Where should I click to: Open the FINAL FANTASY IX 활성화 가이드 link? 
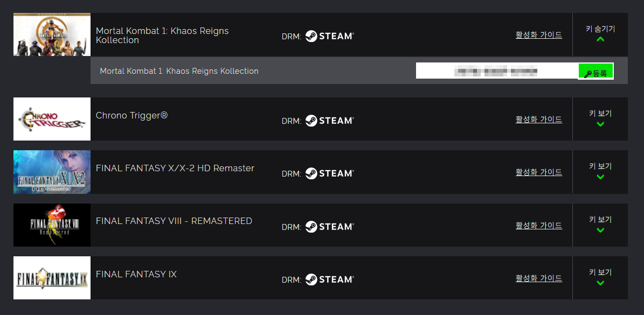point(538,278)
